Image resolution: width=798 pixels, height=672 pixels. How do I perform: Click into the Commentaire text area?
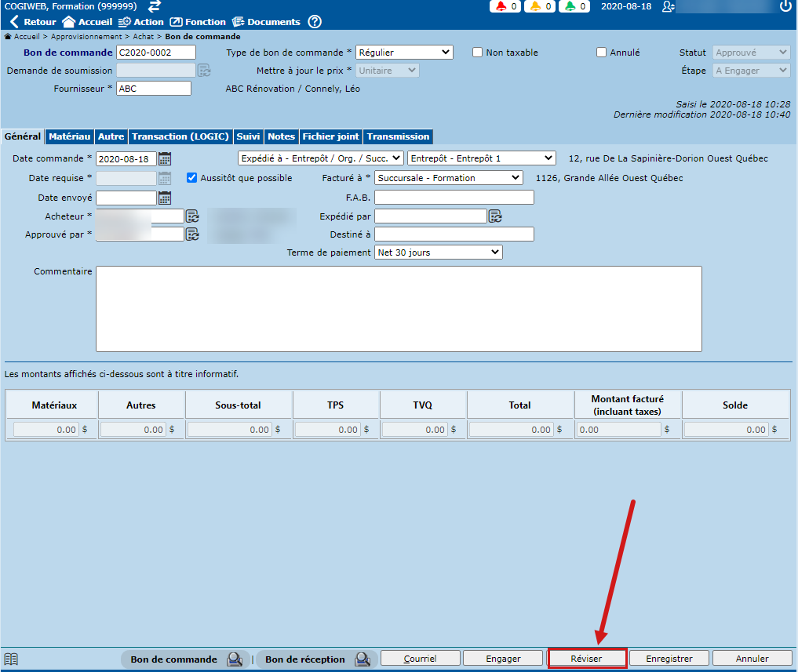(x=399, y=309)
